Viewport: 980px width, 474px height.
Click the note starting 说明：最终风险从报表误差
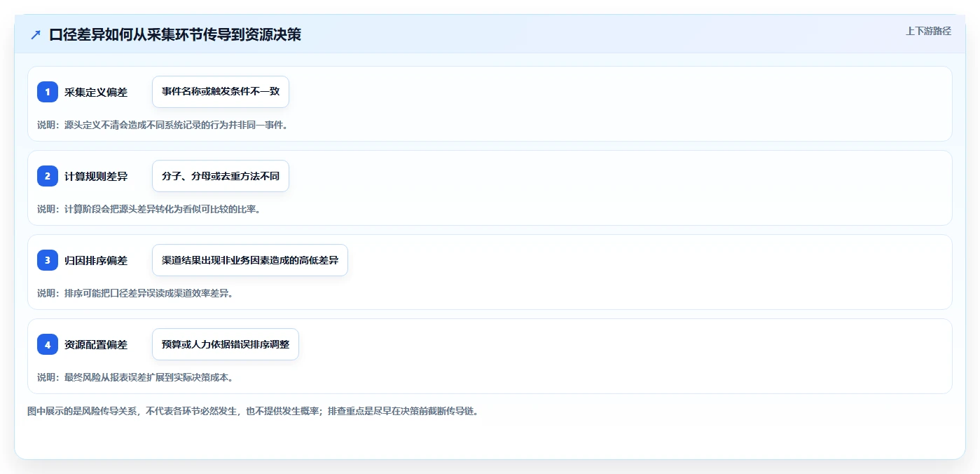135,377
